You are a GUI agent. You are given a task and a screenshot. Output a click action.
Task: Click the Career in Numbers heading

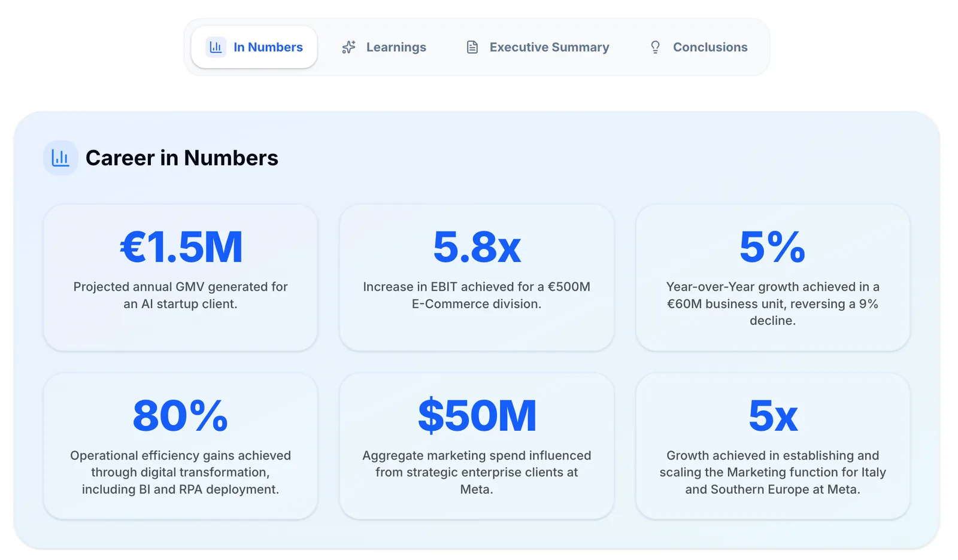182,158
